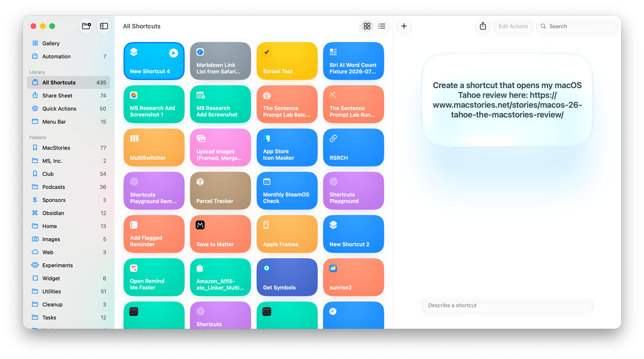Click the Matter icon on Save to Matter
This screenshot has width=644, height=359.
pyautogui.click(x=200, y=225)
